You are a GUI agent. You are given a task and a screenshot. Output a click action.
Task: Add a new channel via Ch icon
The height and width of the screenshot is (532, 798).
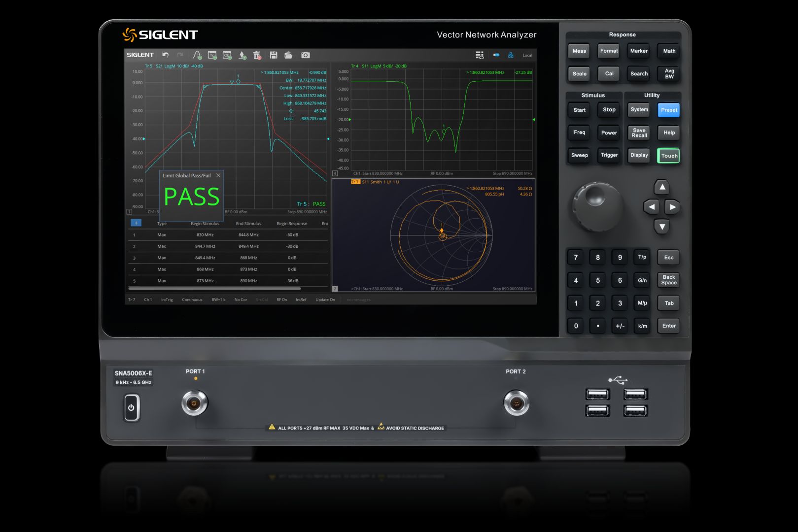[x=227, y=55]
